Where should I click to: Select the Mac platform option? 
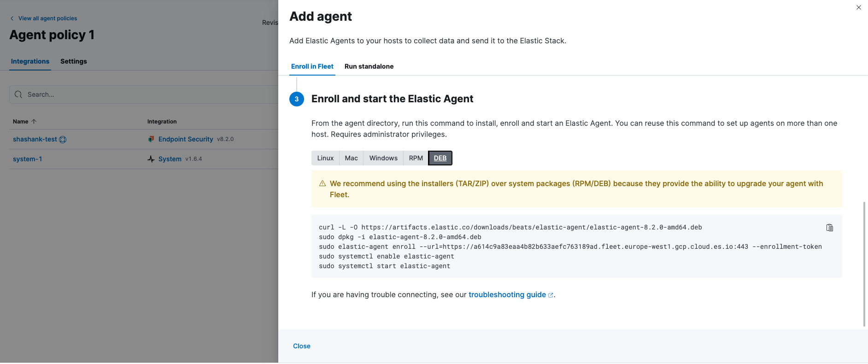[351, 158]
